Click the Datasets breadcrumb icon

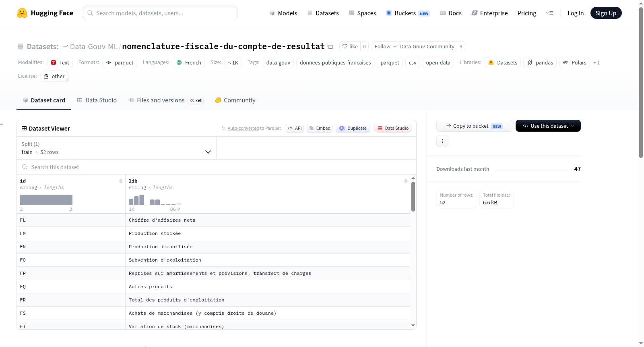[21, 46]
